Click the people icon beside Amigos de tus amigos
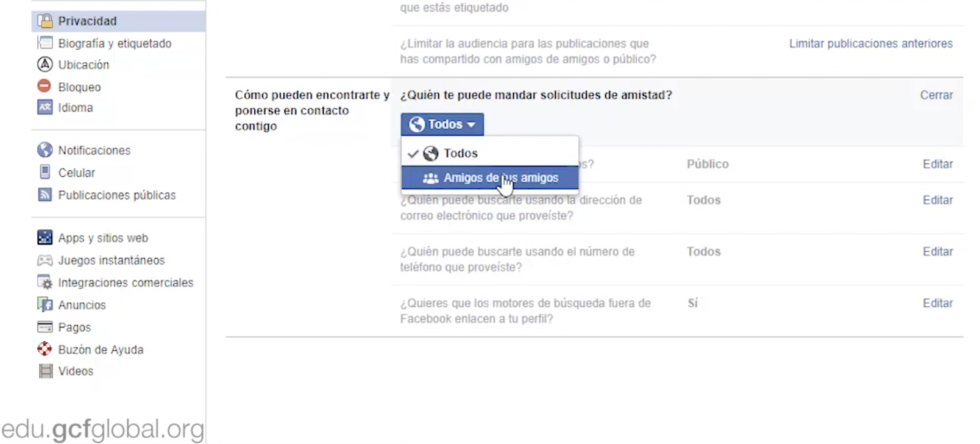Image resolution: width=980 pixels, height=444 pixels. click(x=431, y=178)
